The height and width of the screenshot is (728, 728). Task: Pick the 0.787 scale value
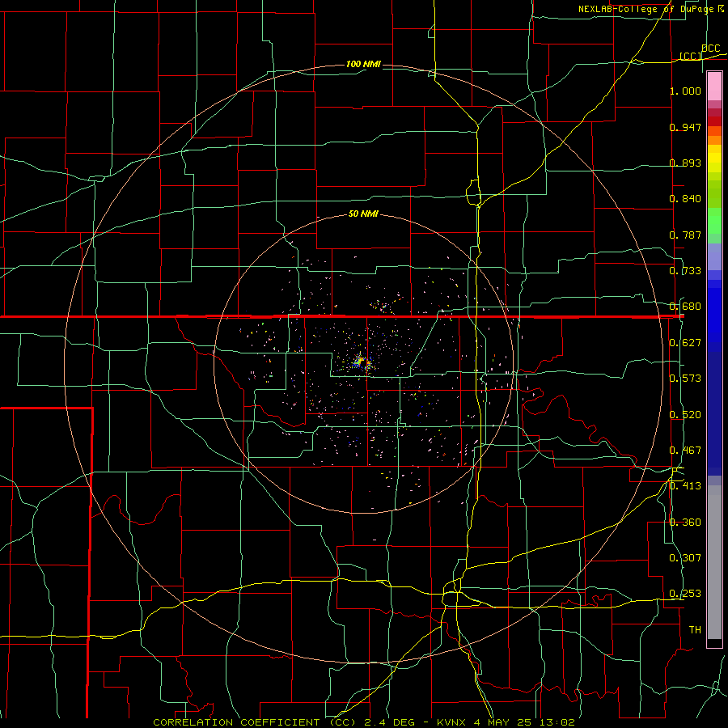pyautogui.click(x=685, y=235)
